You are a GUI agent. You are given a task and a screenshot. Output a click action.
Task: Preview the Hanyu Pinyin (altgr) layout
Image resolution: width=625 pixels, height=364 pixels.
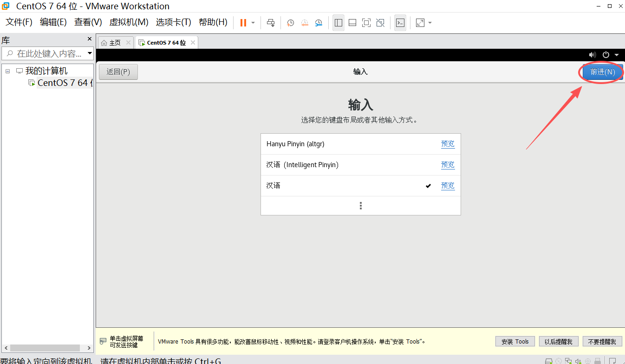[448, 144]
